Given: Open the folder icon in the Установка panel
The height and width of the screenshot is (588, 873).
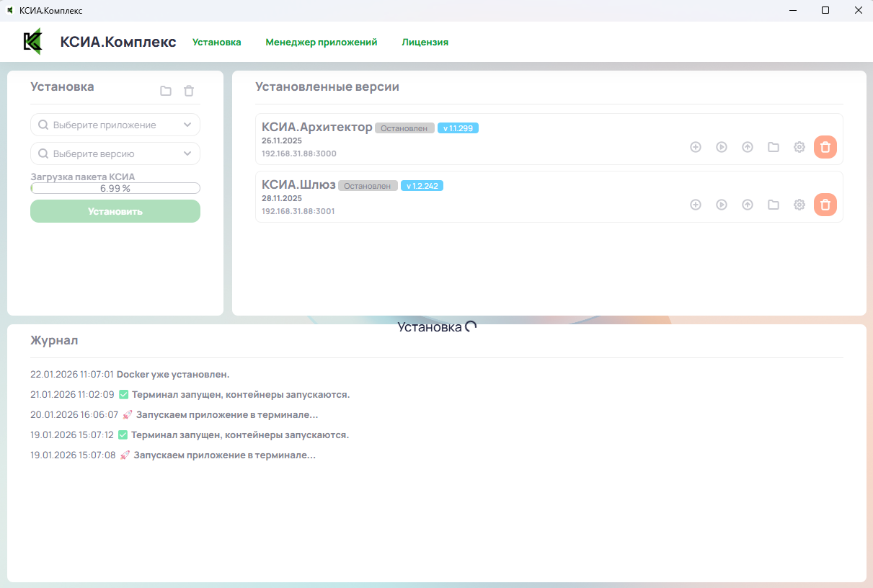Looking at the screenshot, I should click(x=166, y=90).
